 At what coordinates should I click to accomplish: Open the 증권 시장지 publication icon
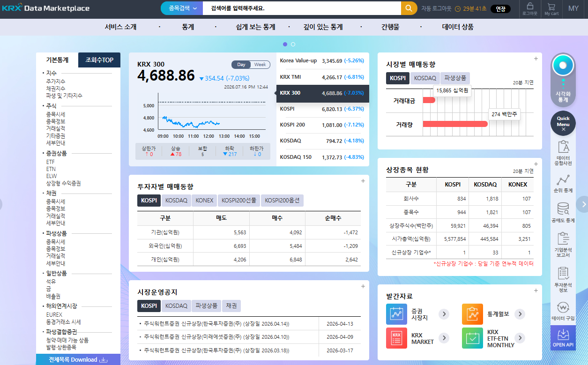pos(397,314)
